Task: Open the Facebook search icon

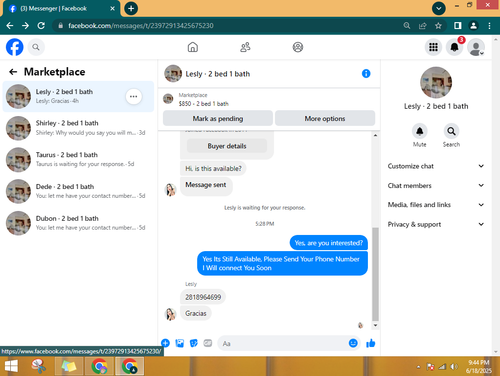Action: [x=36, y=47]
